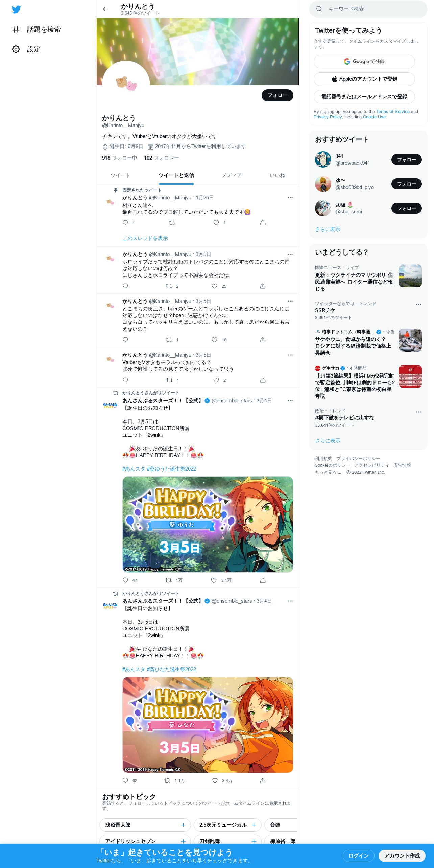Sign up with Google で登録
The width and height of the screenshot is (434, 868).
click(364, 62)
